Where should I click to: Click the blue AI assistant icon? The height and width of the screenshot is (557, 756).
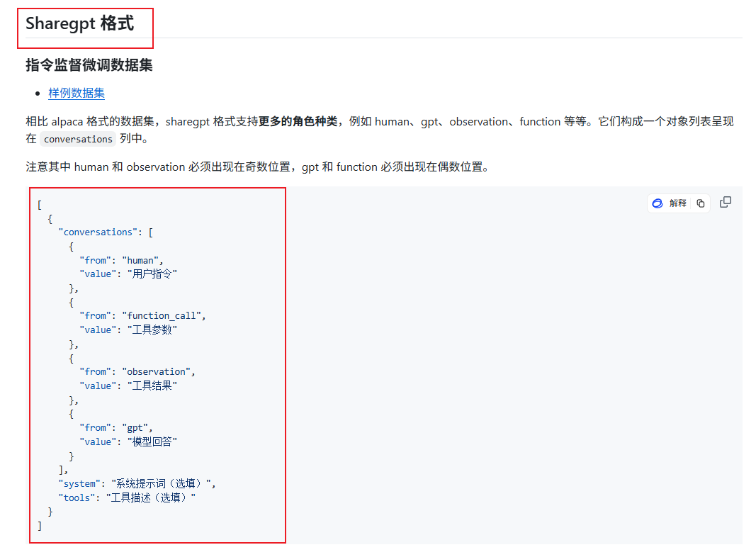[x=658, y=203]
